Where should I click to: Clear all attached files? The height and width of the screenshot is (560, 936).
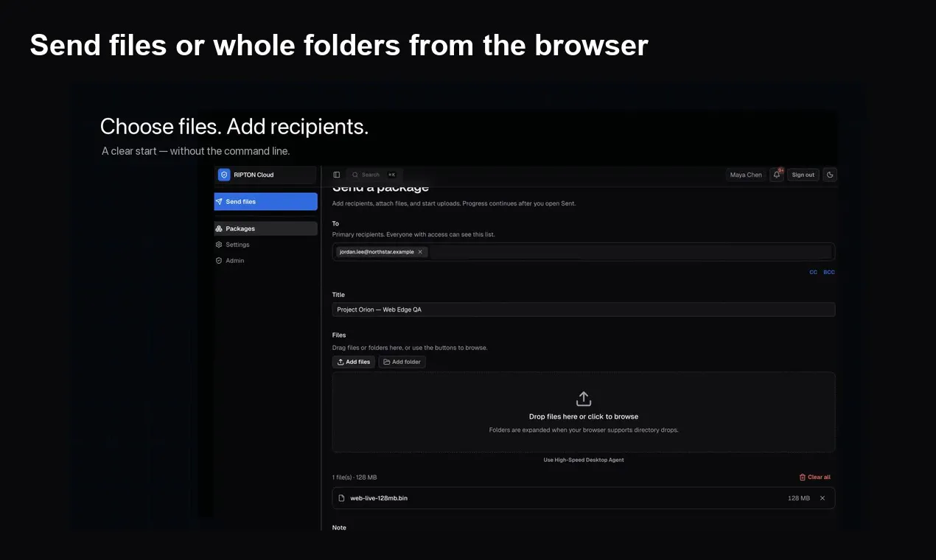click(815, 477)
